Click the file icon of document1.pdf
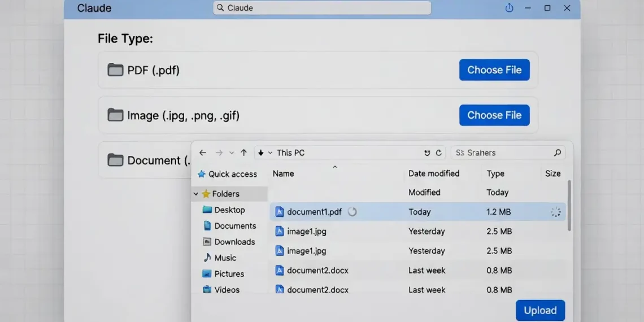Image resolution: width=644 pixels, height=322 pixels. [x=280, y=212]
